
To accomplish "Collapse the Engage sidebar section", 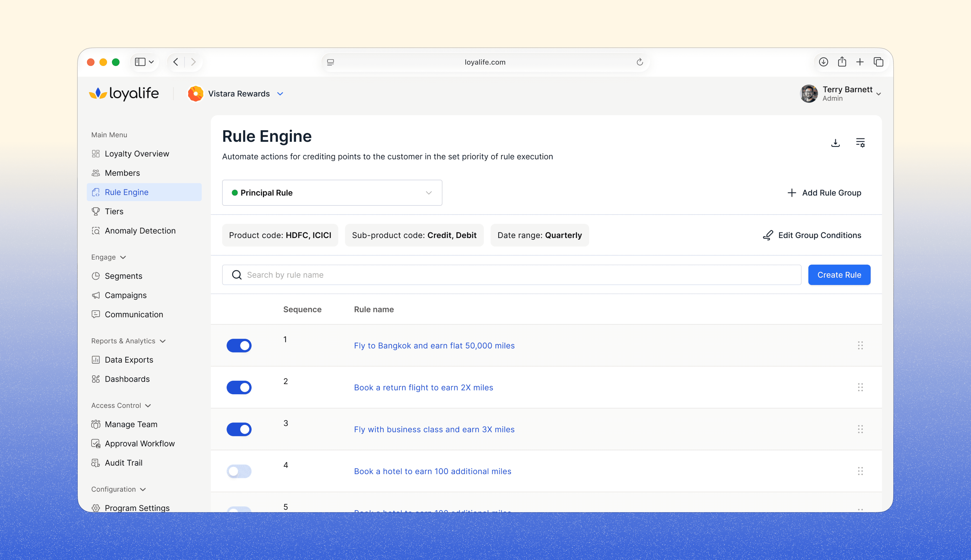I will pyautogui.click(x=123, y=257).
